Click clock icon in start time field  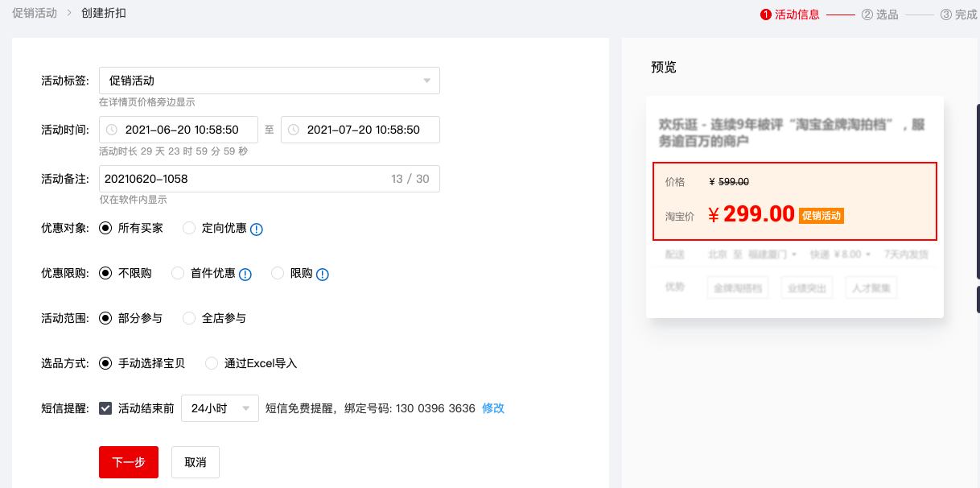tap(112, 130)
